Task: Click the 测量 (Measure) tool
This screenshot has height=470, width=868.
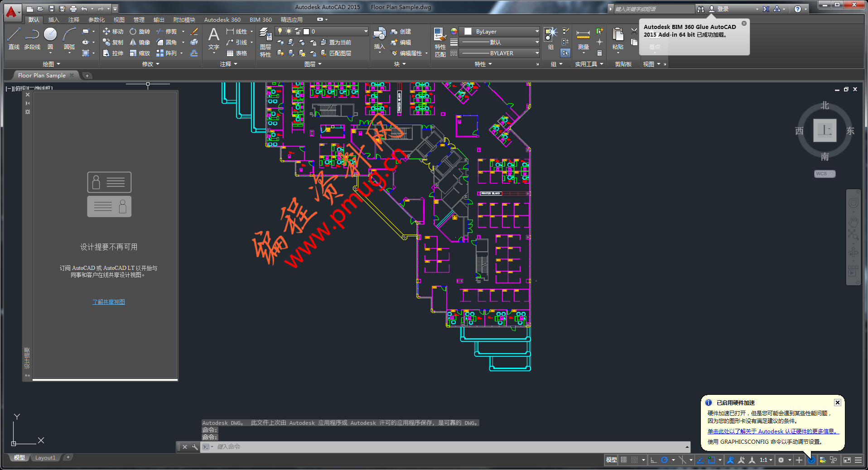Action: [583, 39]
